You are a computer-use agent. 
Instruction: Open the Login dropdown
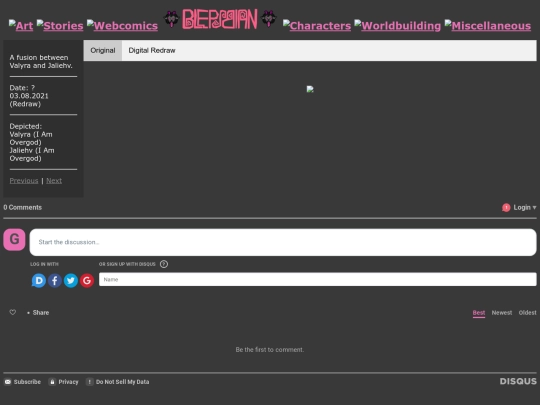coord(525,207)
